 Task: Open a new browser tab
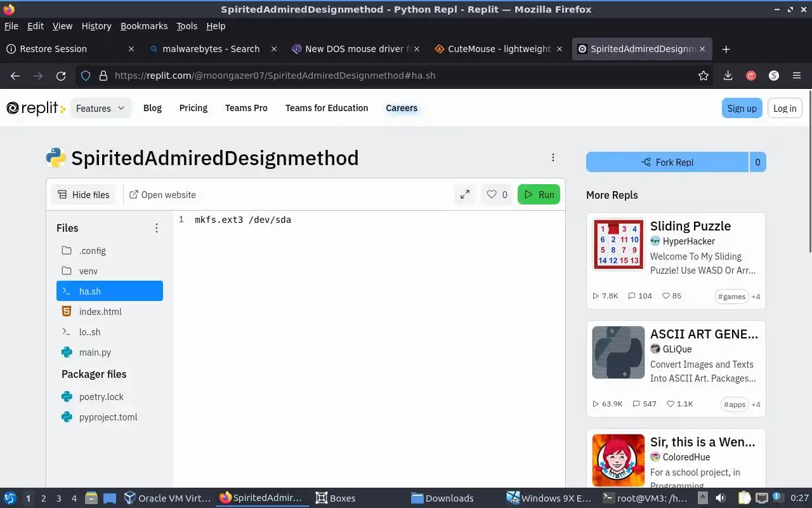click(x=726, y=49)
